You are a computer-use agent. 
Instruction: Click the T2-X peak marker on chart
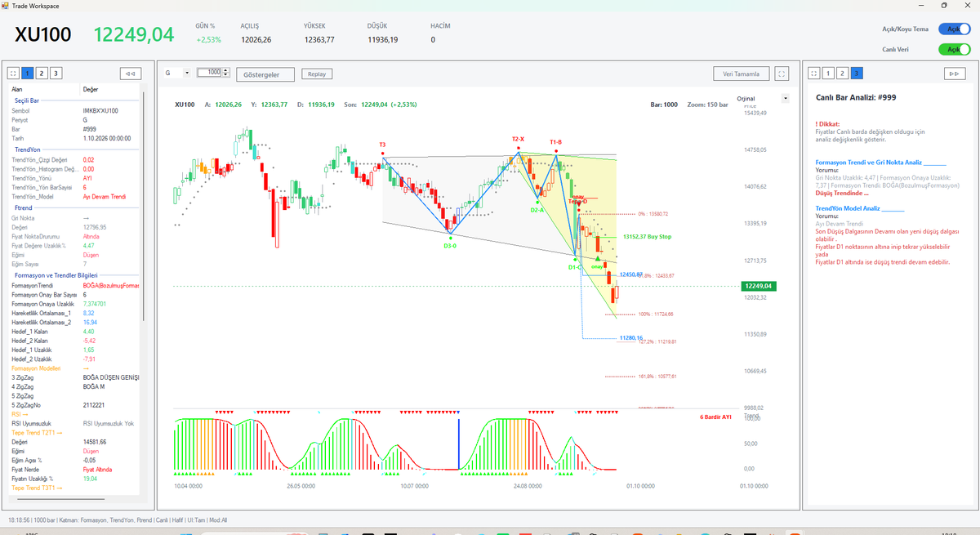pos(518,140)
